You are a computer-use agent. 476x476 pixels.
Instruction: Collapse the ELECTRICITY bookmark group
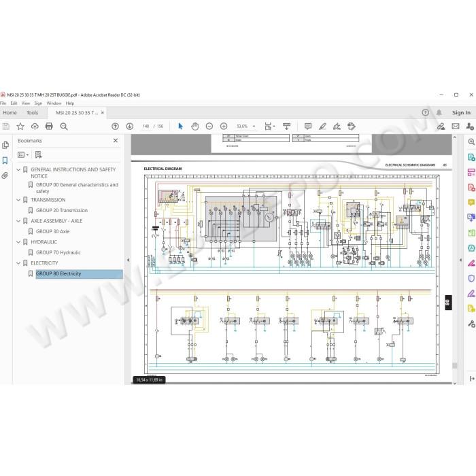18,263
